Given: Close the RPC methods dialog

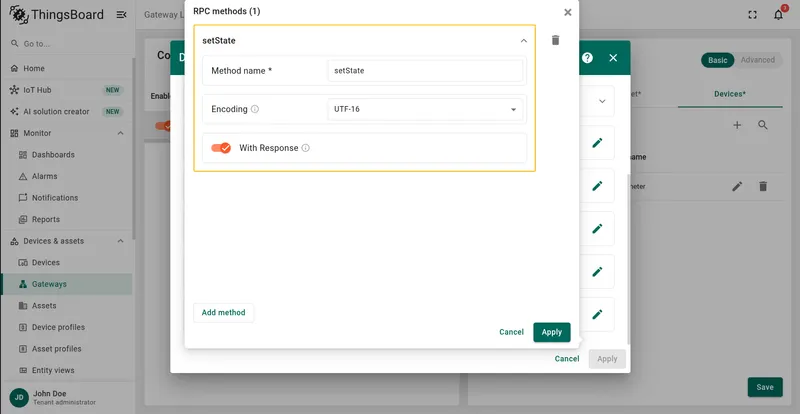Looking at the screenshot, I should pyautogui.click(x=567, y=12).
